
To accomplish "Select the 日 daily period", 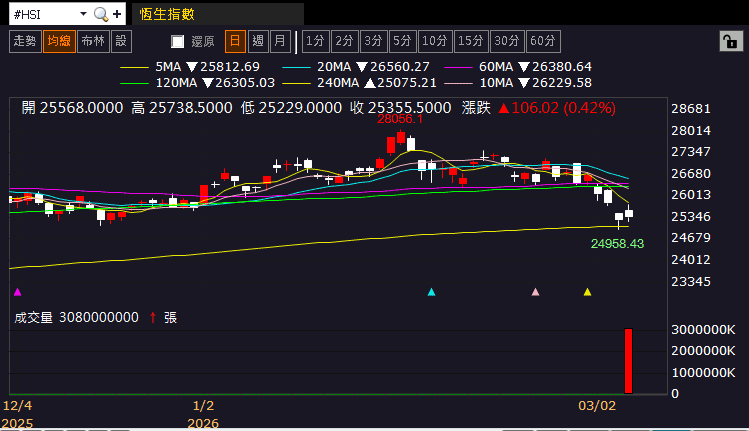I will 235,42.
